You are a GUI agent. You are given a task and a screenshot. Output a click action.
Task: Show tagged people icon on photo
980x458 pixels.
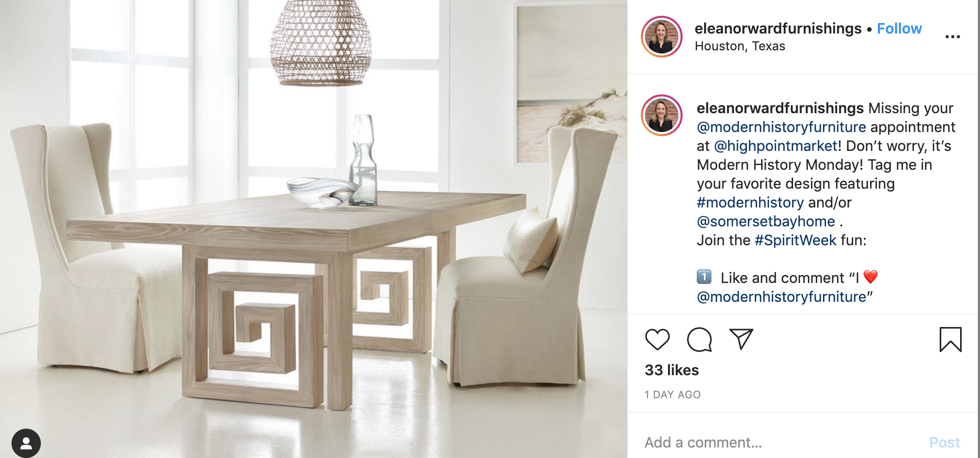(26, 443)
